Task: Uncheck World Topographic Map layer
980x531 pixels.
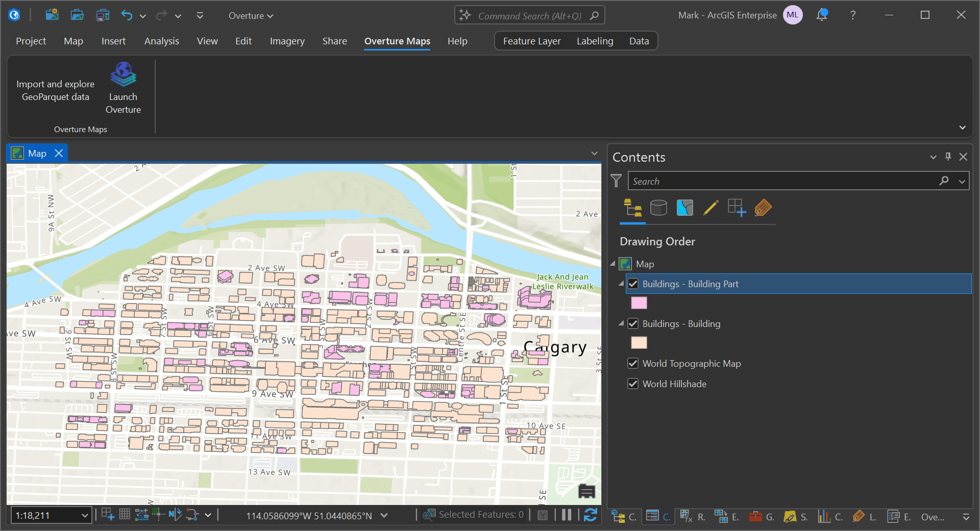Action: point(633,363)
